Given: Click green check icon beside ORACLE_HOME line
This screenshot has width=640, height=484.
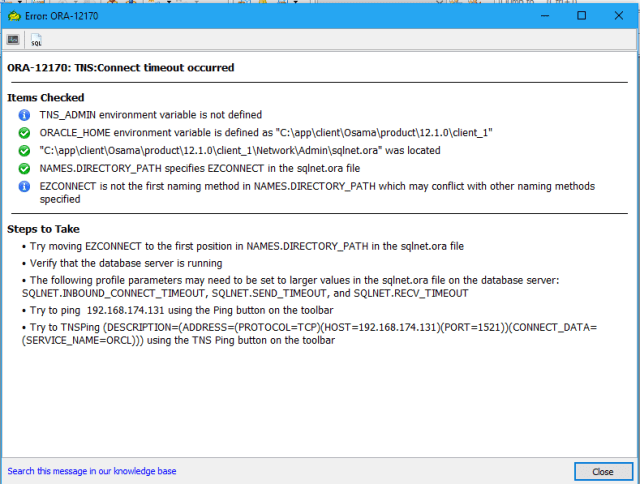Looking at the screenshot, I should 24,133.
